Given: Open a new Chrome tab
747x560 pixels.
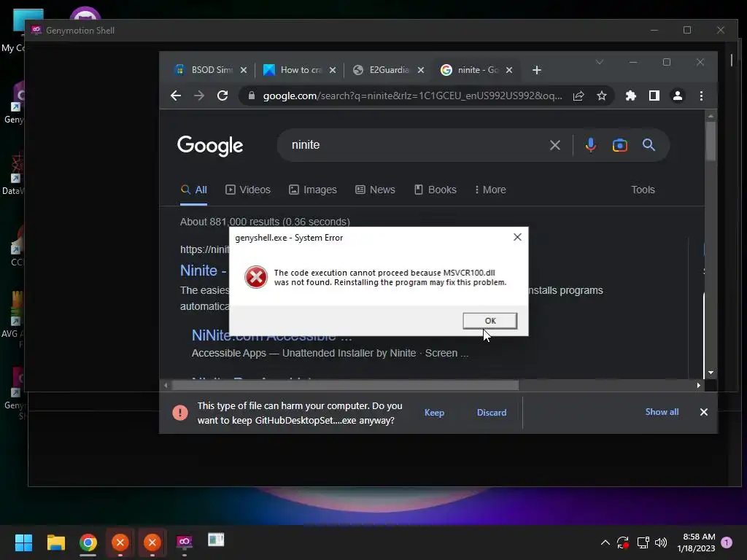Looking at the screenshot, I should [537, 70].
